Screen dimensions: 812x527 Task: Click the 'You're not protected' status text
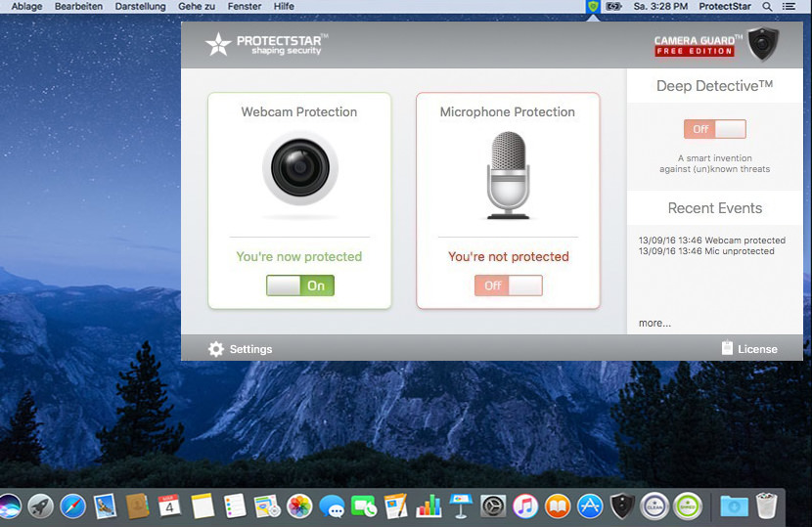pos(509,256)
